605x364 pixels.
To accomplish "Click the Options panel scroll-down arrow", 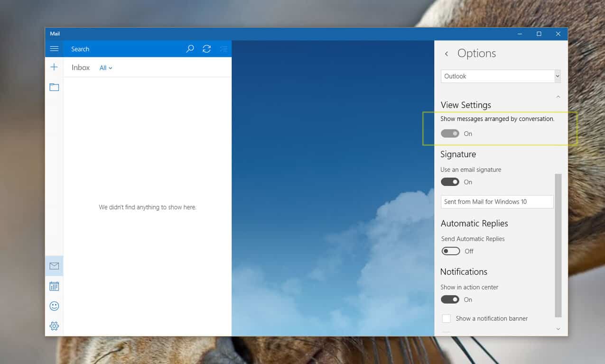I will (x=558, y=329).
